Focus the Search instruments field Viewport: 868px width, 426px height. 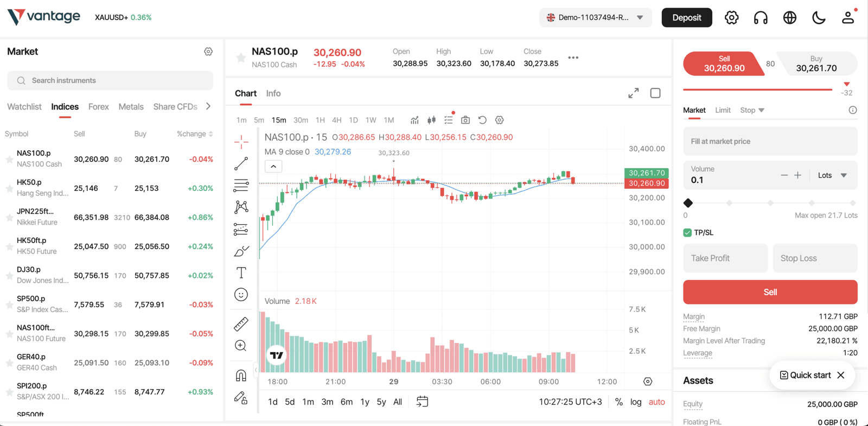(x=110, y=80)
